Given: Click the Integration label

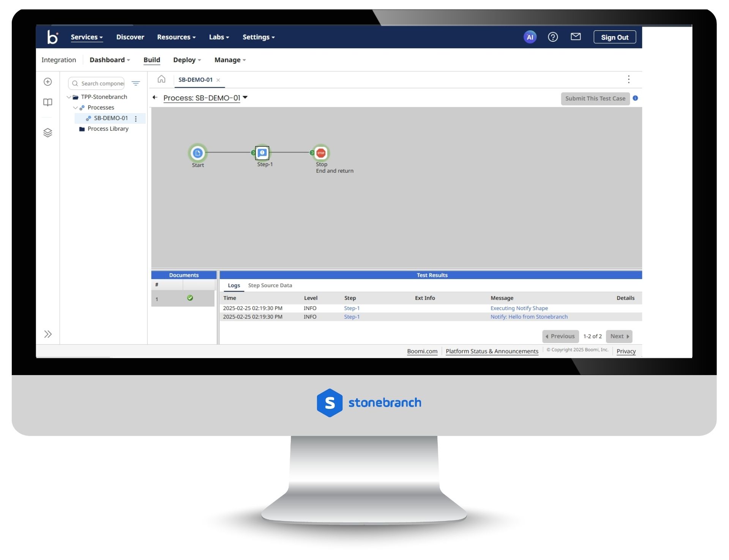Looking at the screenshot, I should [x=59, y=60].
